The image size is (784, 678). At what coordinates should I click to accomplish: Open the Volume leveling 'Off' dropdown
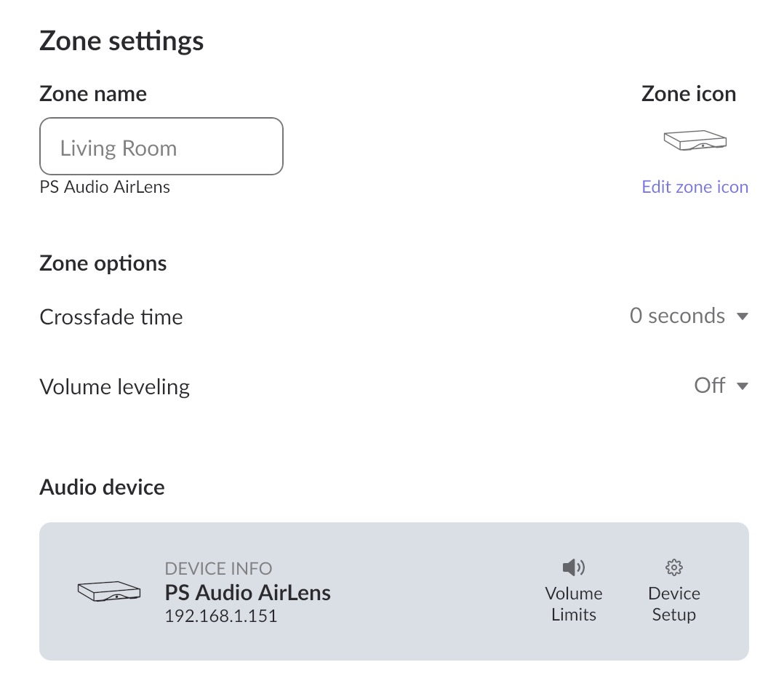tap(710, 386)
